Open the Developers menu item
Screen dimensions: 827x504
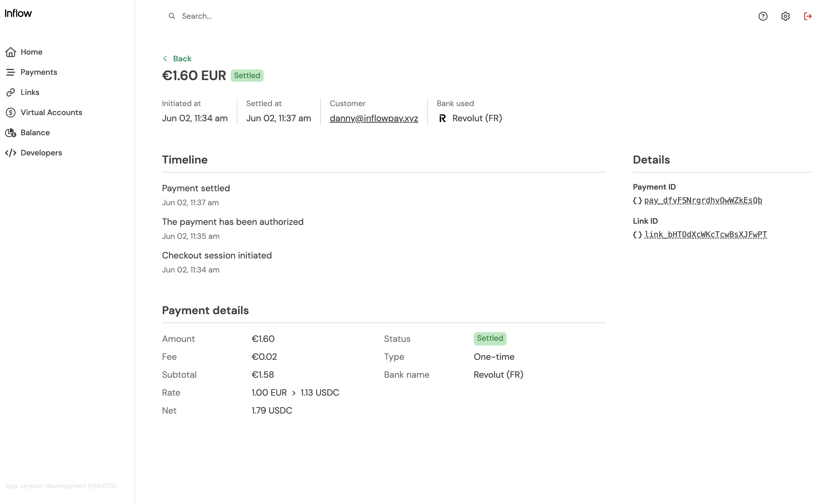tap(41, 153)
